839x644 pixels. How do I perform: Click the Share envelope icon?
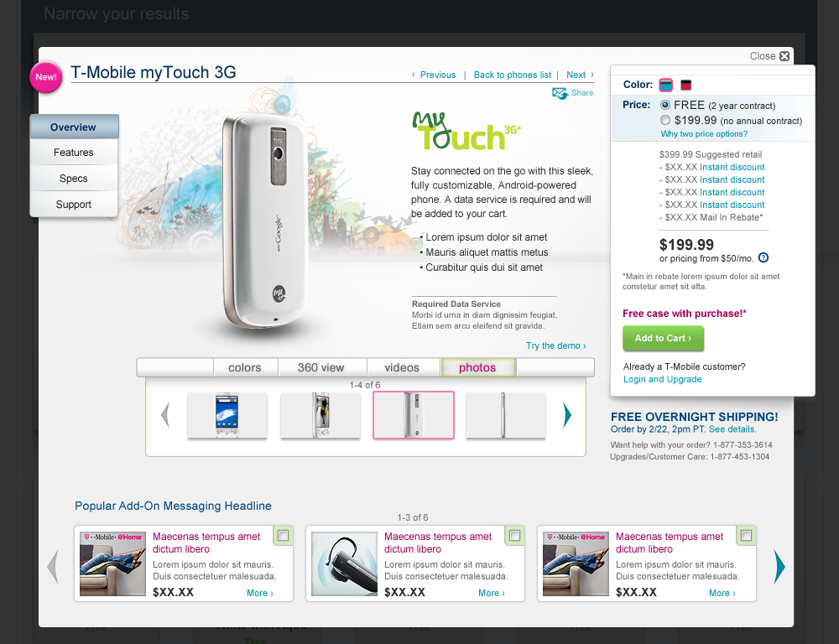(560, 94)
